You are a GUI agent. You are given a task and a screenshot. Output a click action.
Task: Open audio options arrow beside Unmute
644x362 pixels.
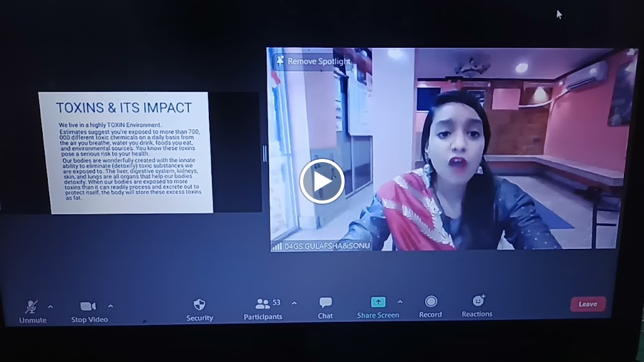click(50, 307)
